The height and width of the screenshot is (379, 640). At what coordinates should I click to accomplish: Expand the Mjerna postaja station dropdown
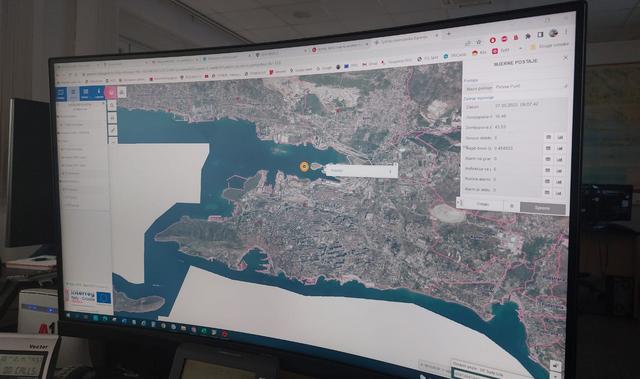(516, 87)
